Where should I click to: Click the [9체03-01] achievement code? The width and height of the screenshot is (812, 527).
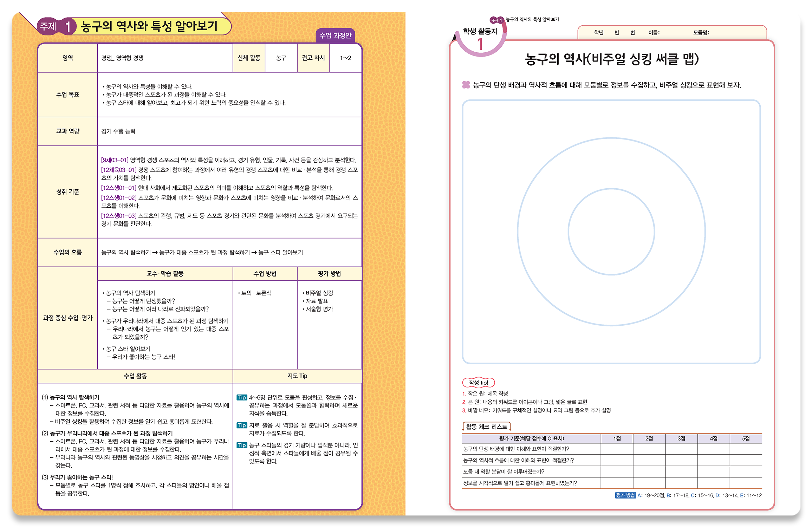point(115,160)
